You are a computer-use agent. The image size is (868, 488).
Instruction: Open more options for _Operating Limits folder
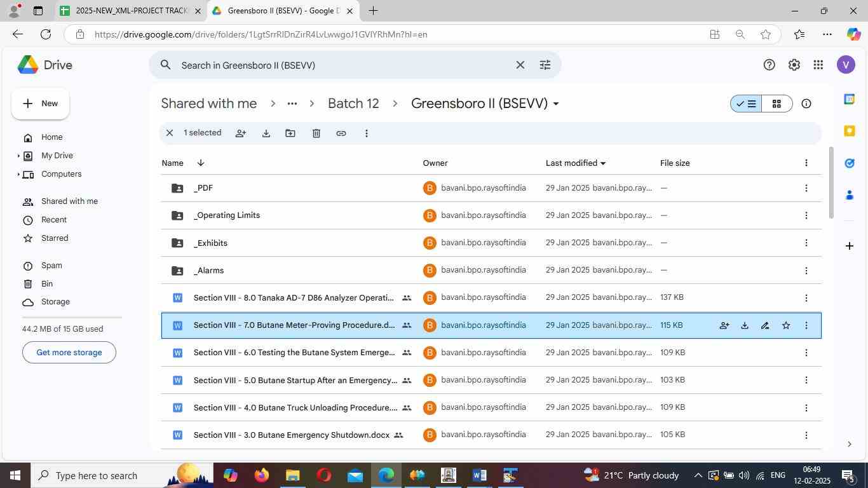pyautogui.click(x=806, y=215)
